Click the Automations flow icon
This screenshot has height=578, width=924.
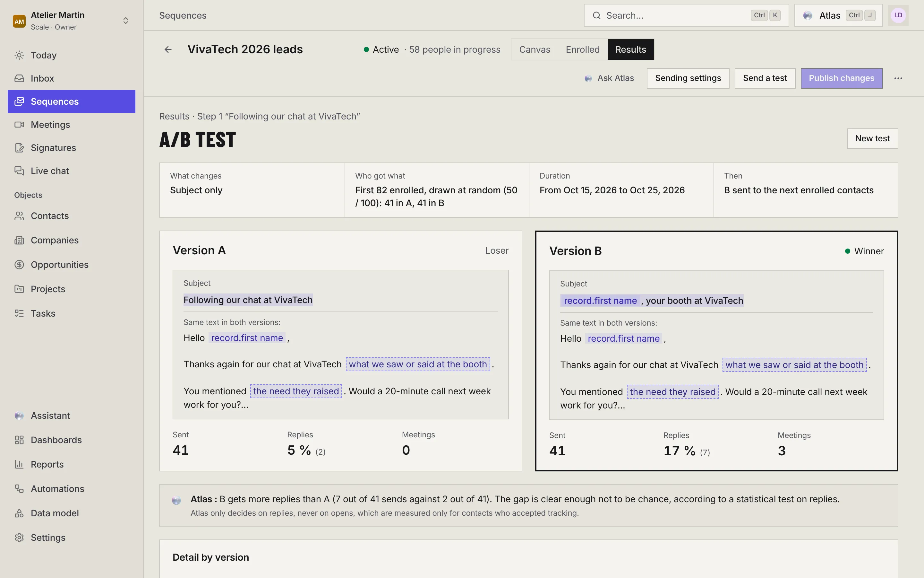pyautogui.click(x=19, y=488)
